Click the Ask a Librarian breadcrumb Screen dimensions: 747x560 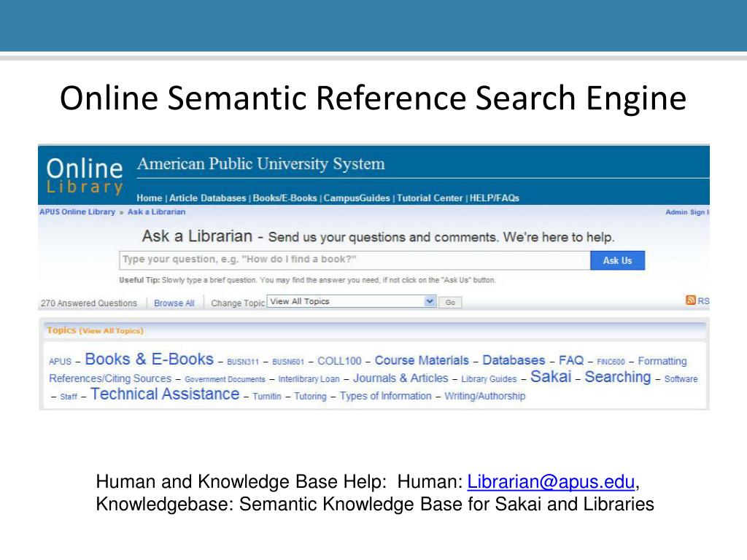156,212
